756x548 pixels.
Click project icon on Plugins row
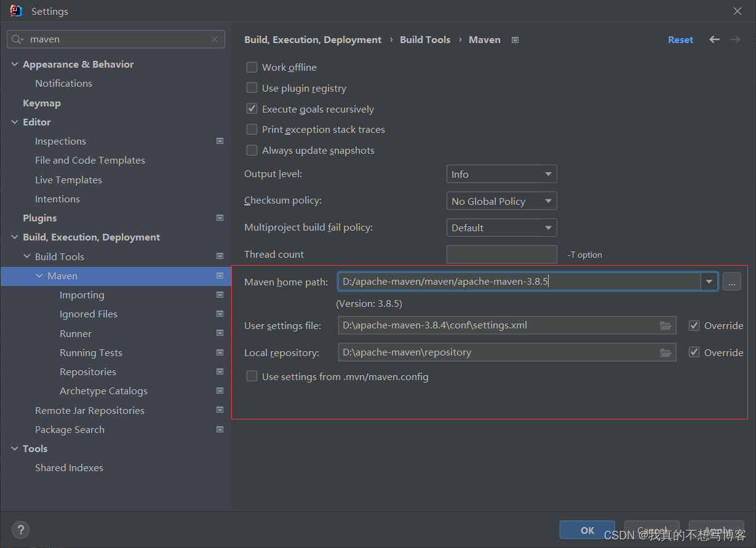220,218
